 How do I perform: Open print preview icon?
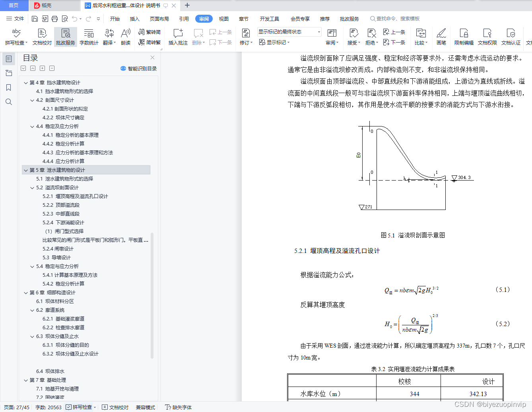pyautogui.click(x=64, y=19)
